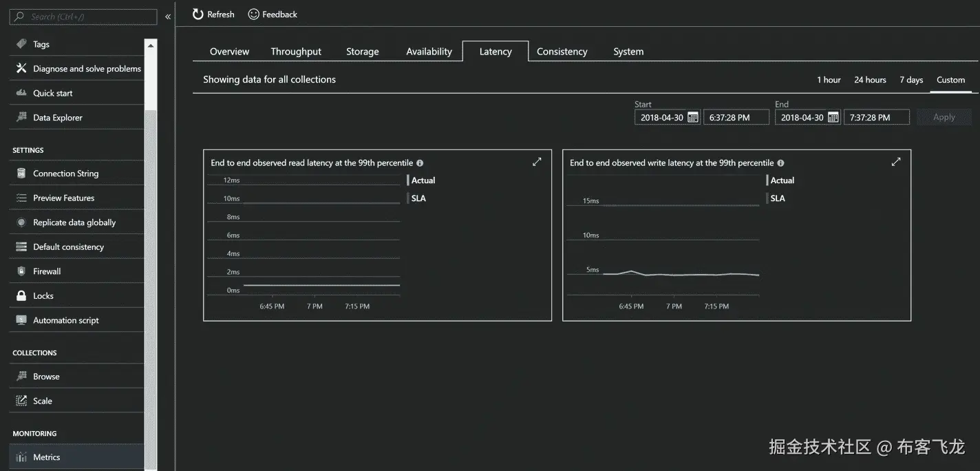The height and width of the screenshot is (471, 980).
Task: Expand the read latency chart
Action: tap(537, 162)
